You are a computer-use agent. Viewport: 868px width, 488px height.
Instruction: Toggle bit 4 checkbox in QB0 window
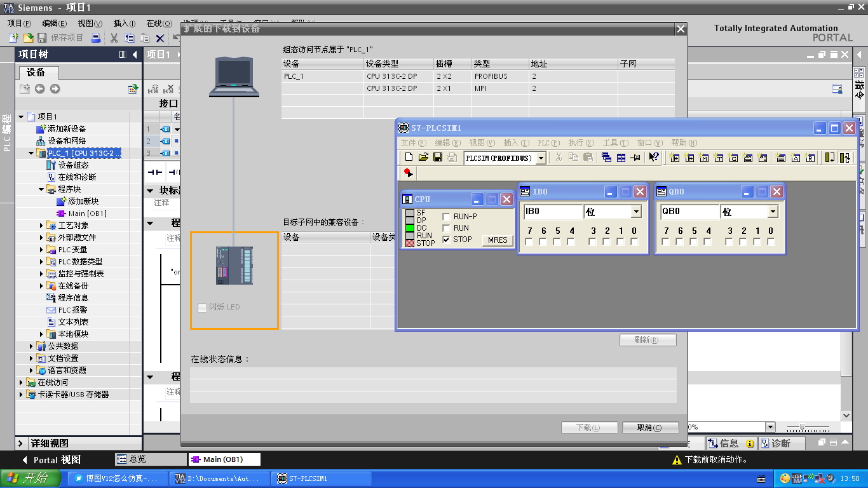tap(707, 241)
